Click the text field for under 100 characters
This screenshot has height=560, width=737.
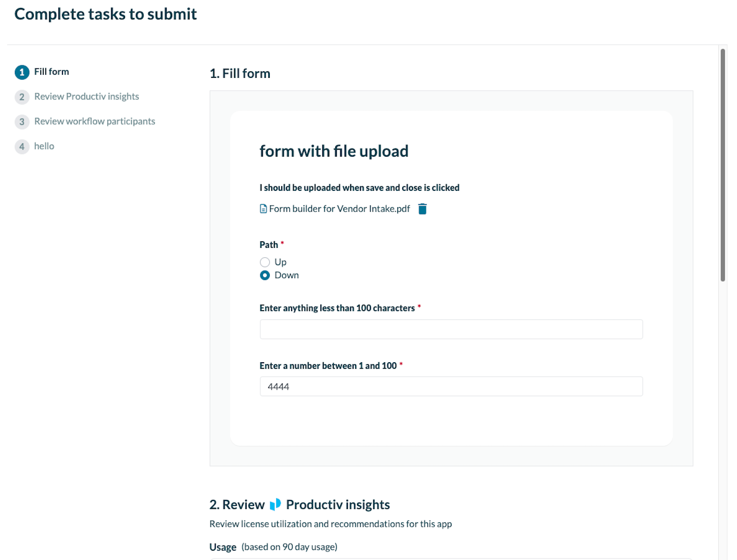coord(451,330)
